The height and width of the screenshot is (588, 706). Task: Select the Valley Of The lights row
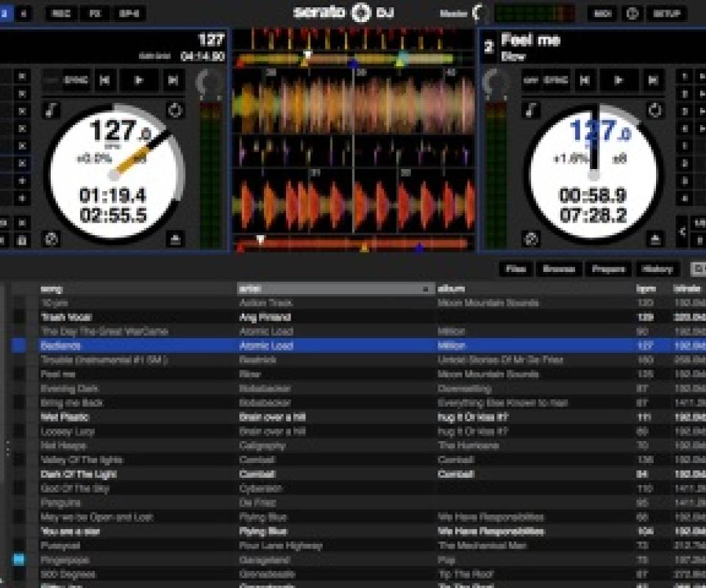click(358, 460)
